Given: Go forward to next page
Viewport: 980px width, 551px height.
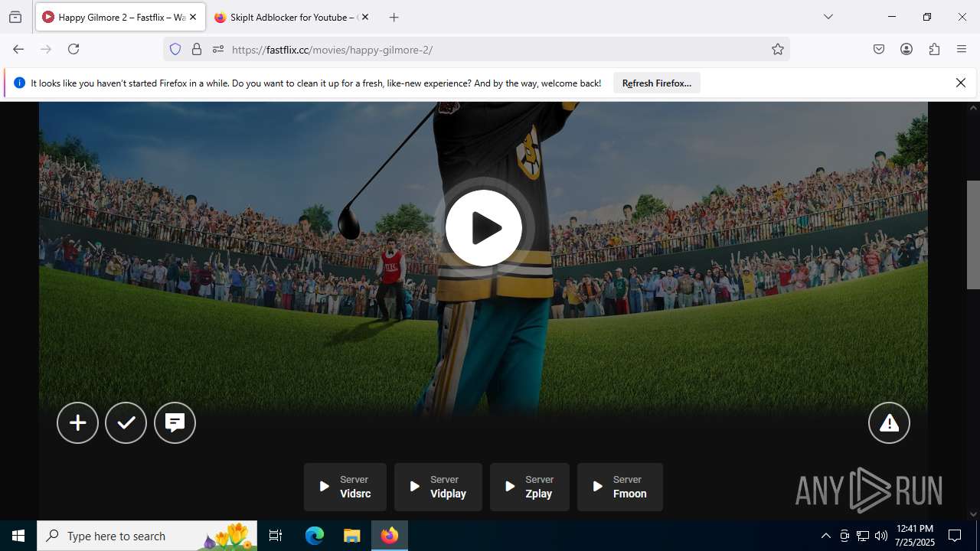Looking at the screenshot, I should click(46, 49).
